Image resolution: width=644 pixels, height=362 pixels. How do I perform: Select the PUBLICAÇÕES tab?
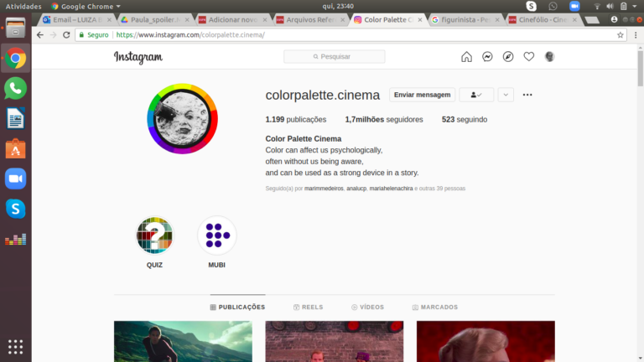pos(237,307)
